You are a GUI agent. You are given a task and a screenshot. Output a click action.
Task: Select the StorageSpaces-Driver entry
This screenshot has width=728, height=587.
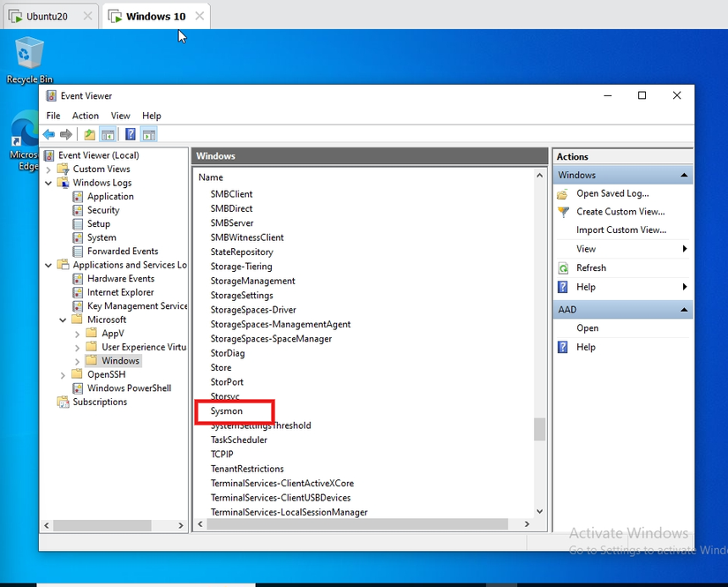(x=253, y=310)
